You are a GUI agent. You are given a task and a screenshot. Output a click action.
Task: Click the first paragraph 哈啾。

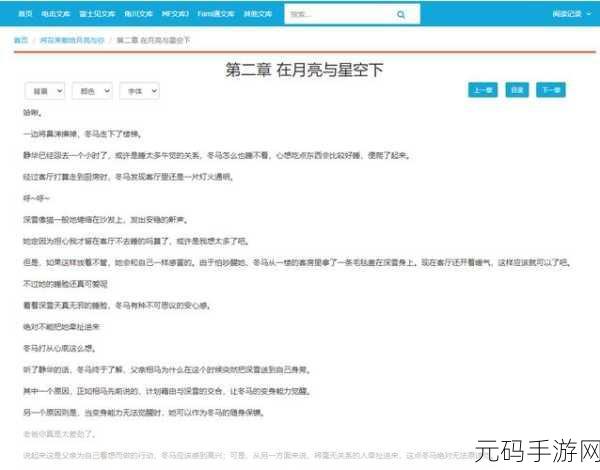(33, 113)
